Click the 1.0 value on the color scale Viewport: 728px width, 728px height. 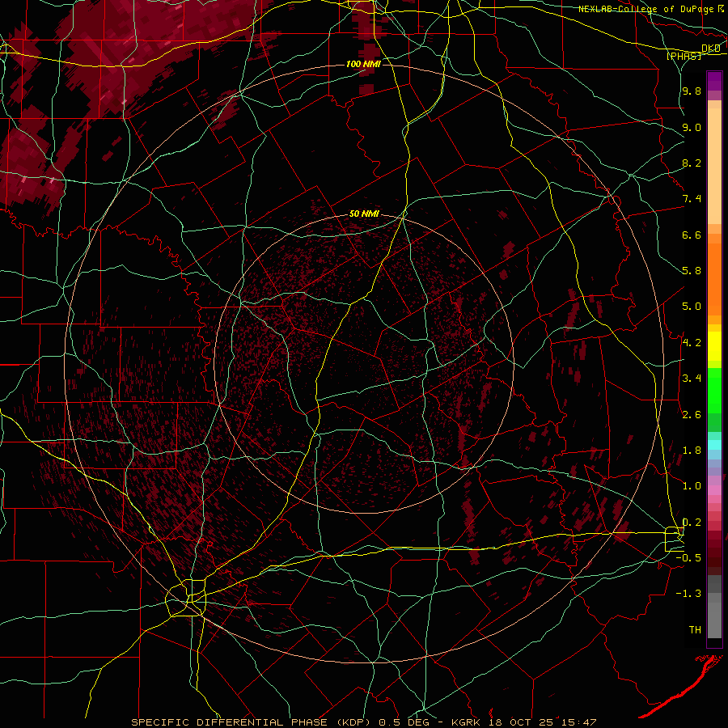692,486
